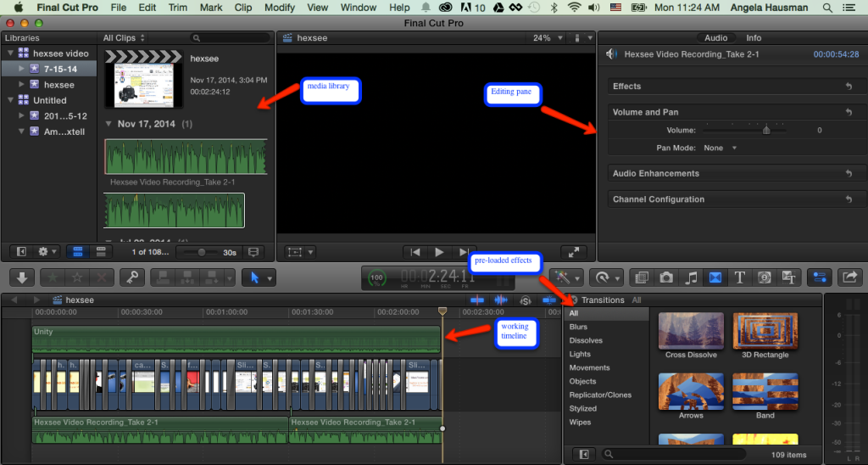Screen dimensions: 868x465
Task: Adjust the Volume slider handle
Action: click(766, 130)
